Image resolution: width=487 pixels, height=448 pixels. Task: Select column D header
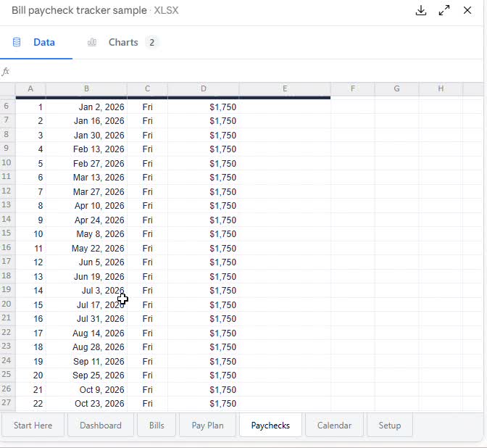pyautogui.click(x=203, y=89)
